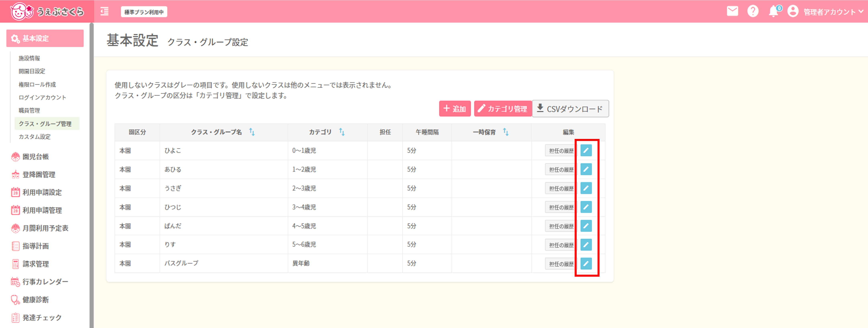Screen dimensions: 868x328
Task: Select クラス・グループ管理 in sidebar
Action: coord(47,124)
